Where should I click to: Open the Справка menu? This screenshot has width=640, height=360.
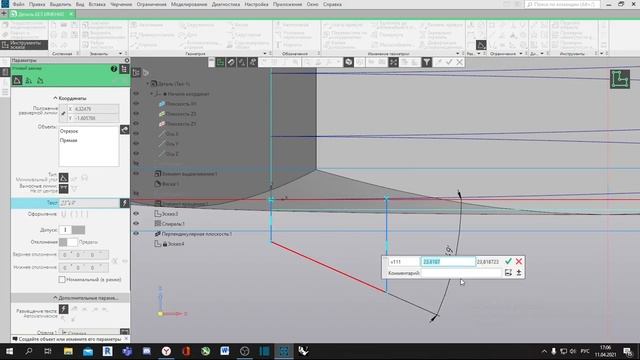click(x=332, y=4)
